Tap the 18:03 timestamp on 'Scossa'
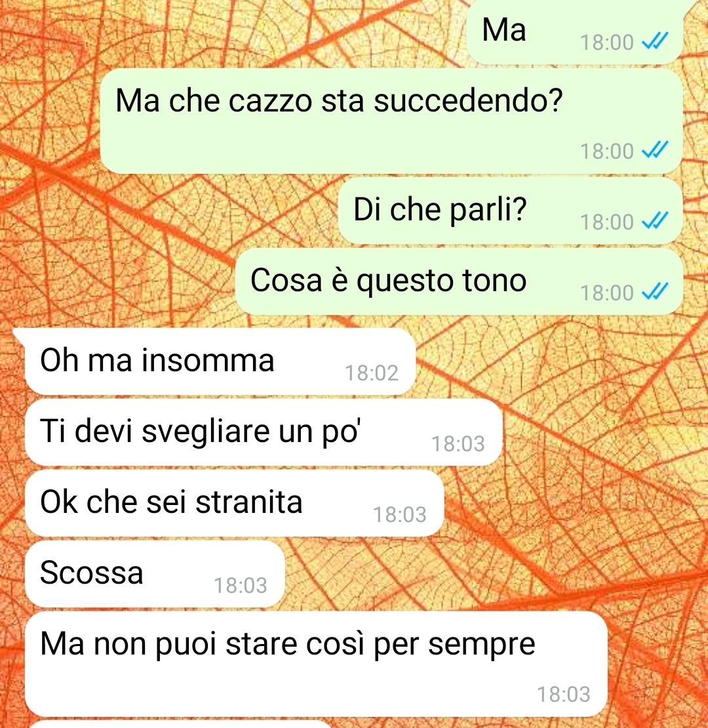 tap(241, 586)
